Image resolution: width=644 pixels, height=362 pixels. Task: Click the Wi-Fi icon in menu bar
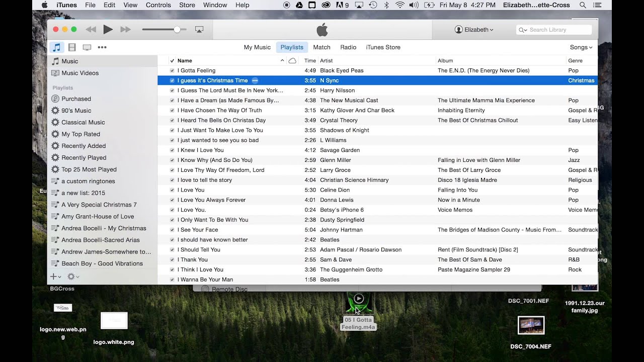coord(400,5)
